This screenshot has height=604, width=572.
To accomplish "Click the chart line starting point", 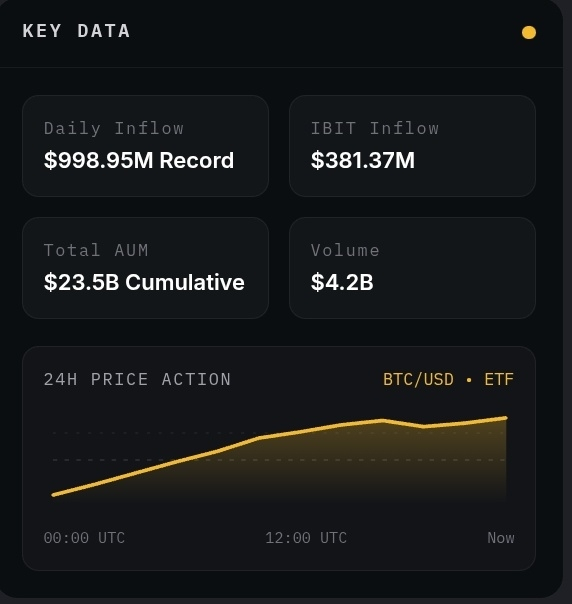I will (53, 495).
